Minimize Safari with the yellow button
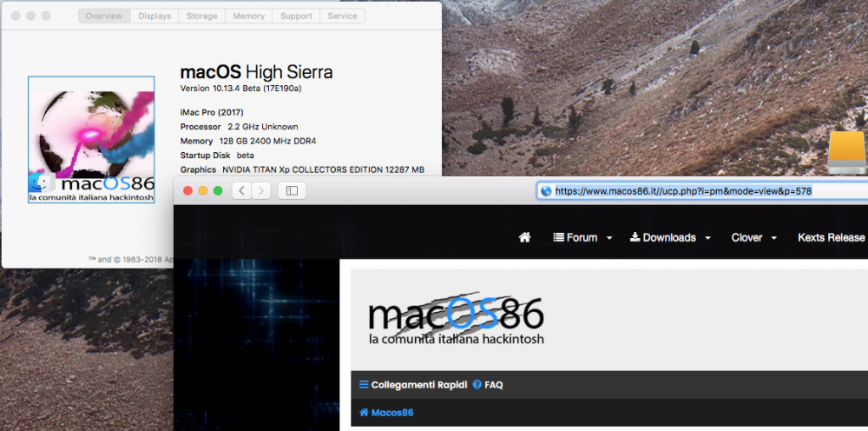This screenshot has width=868, height=431. pyautogui.click(x=202, y=190)
